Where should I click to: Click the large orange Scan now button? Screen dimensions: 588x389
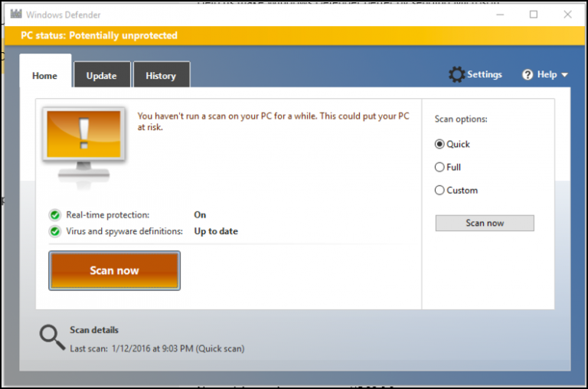pyautogui.click(x=114, y=270)
